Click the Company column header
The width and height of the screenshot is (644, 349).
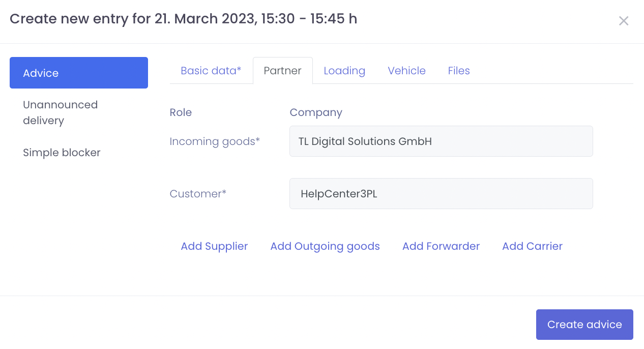click(x=315, y=112)
